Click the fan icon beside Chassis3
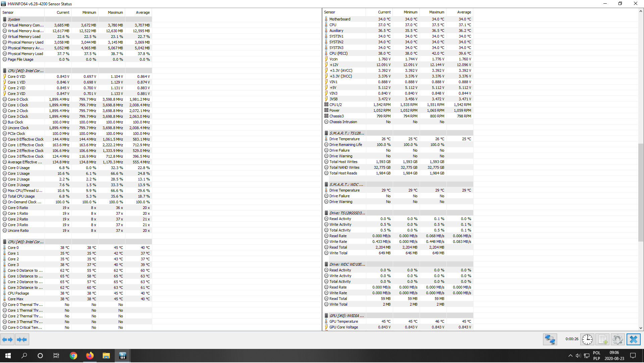This screenshot has width=644, height=363. 326,116
